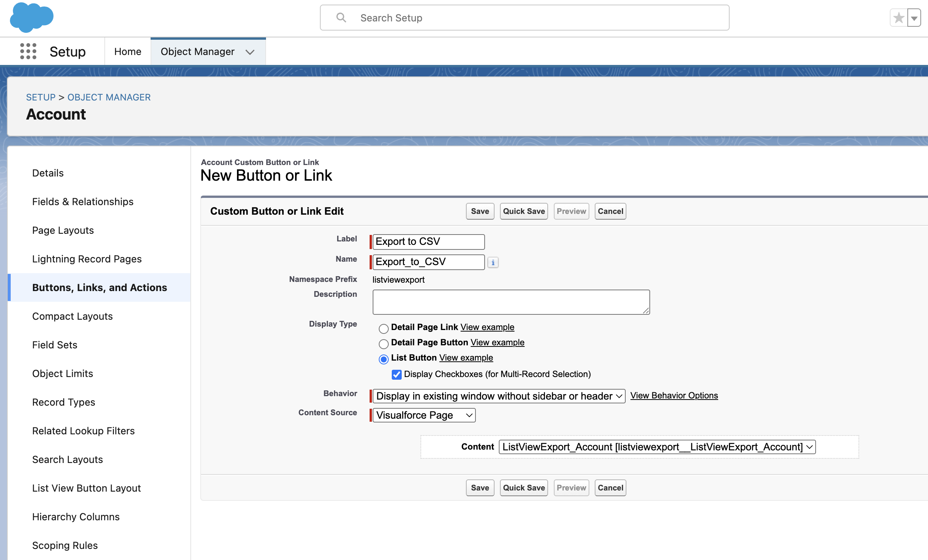Open Record Types

point(63,402)
